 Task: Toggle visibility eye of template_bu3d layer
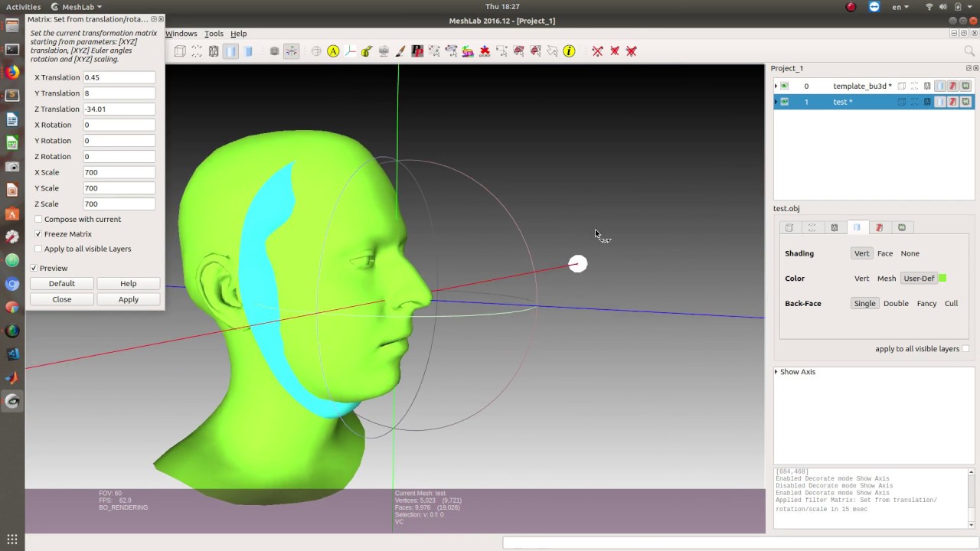784,86
